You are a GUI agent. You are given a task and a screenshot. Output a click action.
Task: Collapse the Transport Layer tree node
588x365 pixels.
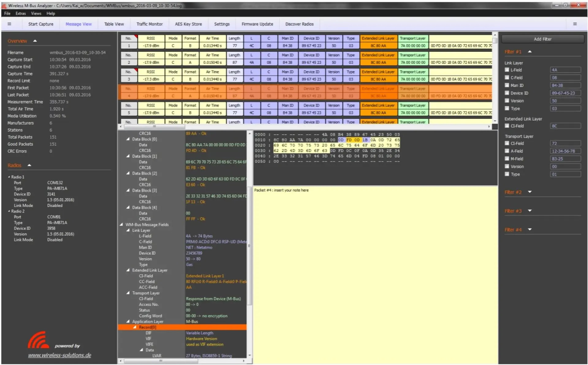(128, 293)
